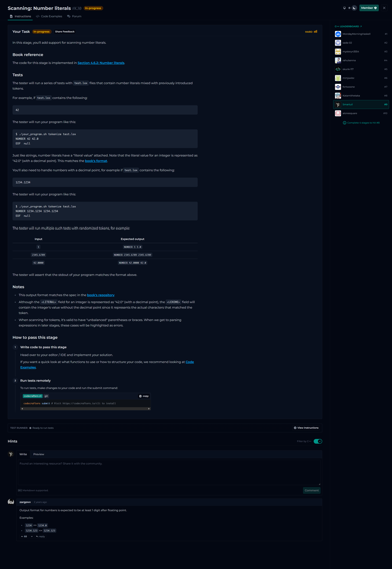Switch to system theme monitor icon
Image resolution: width=392 pixels, height=569 pixels.
click(344, 8)
